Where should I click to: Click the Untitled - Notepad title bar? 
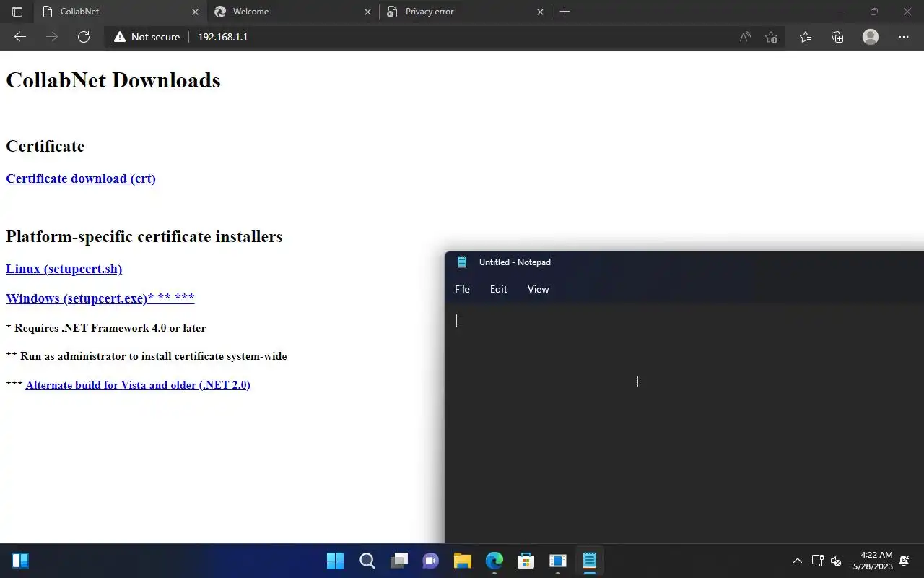point(684,262)
